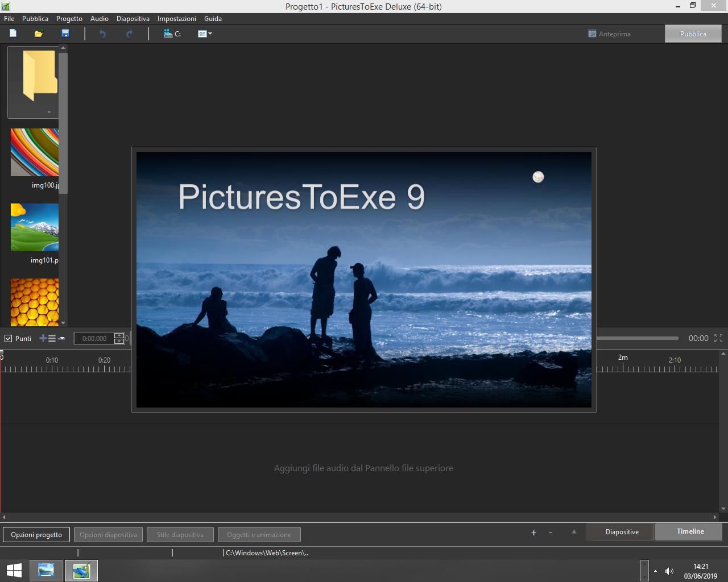Viewport: 728px width, 582px height.
Task: Select the C: drive icon
Action: click(172, 34)
